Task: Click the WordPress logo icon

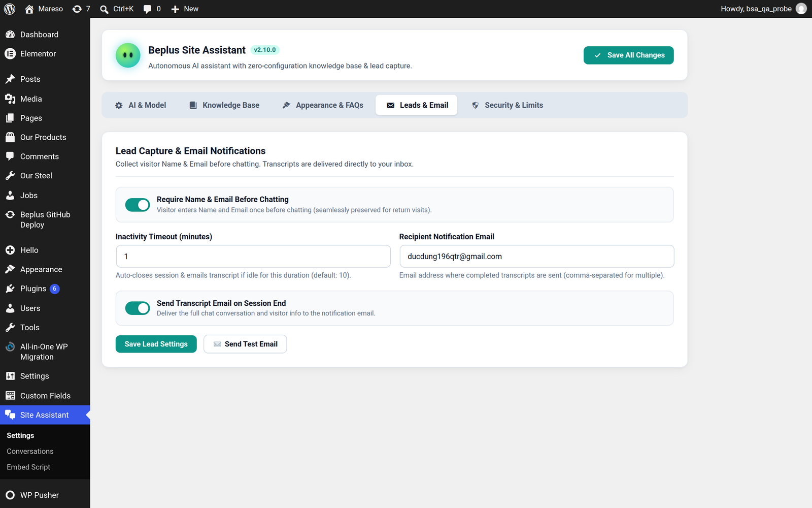Action: tap(10, 9)
